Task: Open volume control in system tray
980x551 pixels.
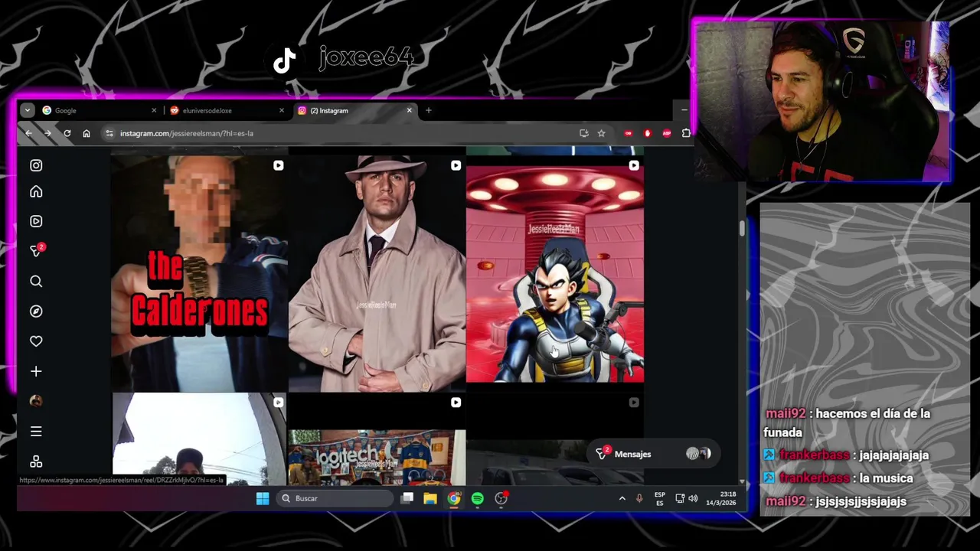Action: 693,498
